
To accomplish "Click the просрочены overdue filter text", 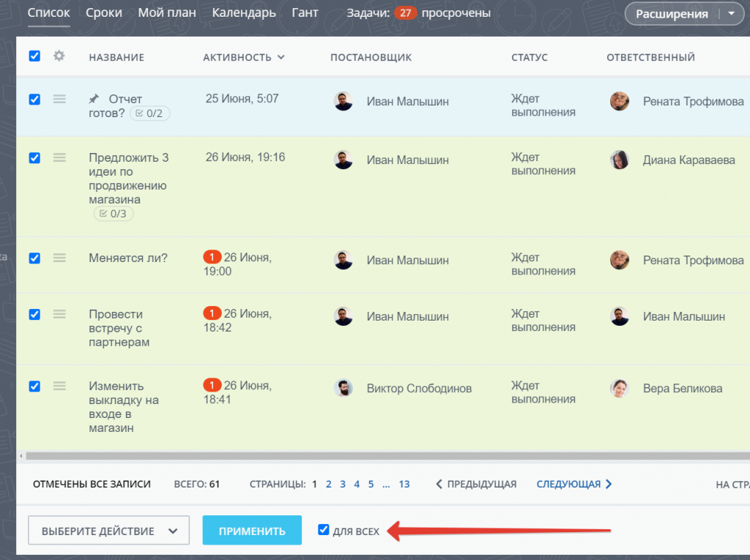I will point(456,13).
